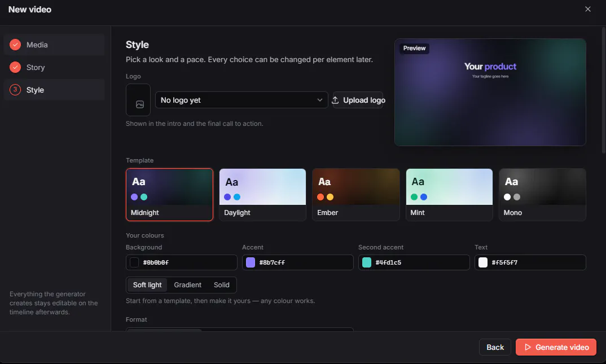This screenshot has height=364, width=606.
Task: Click "Shown in the intro and the final call to action."
Action: pyautogui.click(x=195, y=124)
